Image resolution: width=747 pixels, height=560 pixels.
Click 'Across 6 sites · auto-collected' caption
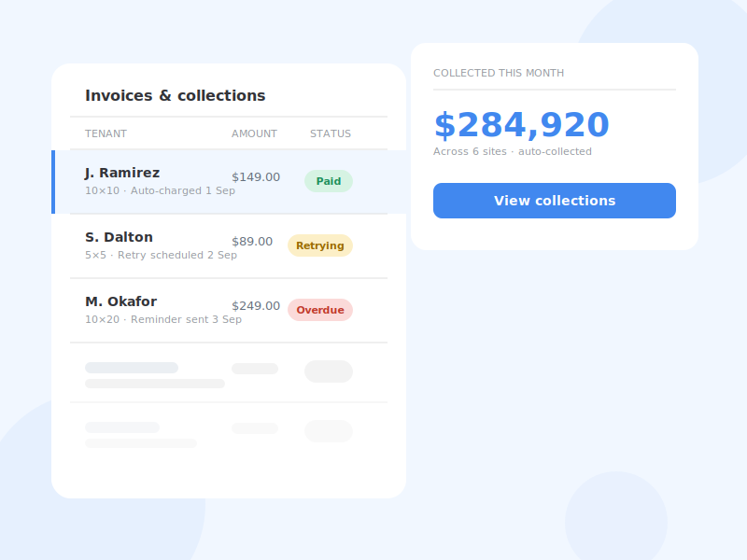(513, 151)
